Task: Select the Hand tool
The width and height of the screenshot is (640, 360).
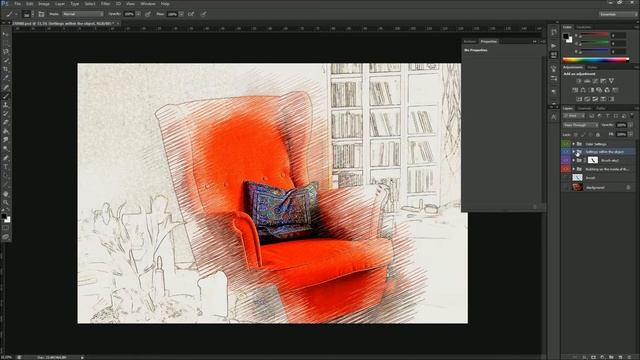Action: pos(6,194)
